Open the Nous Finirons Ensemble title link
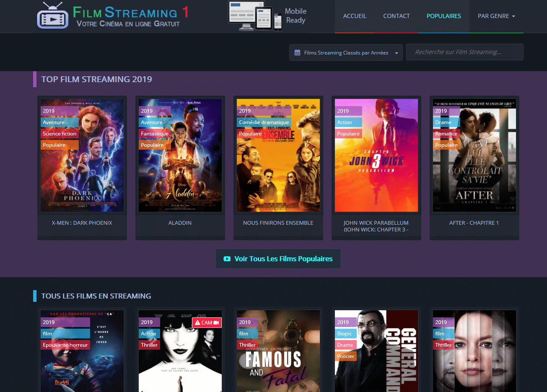Image resolution: width=547 pixels, height=392 pixels. (x=278, y=223)
